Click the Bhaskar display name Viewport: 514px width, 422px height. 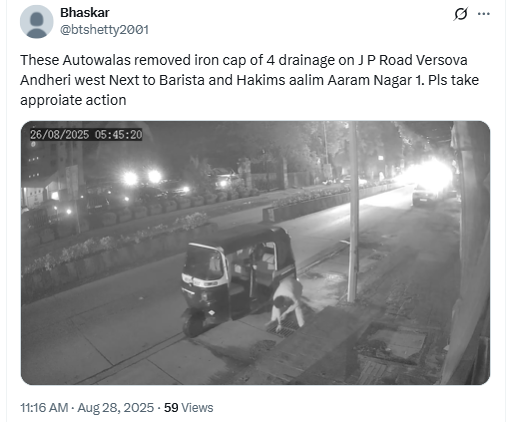pyautogui.click(x=85, y=13)
